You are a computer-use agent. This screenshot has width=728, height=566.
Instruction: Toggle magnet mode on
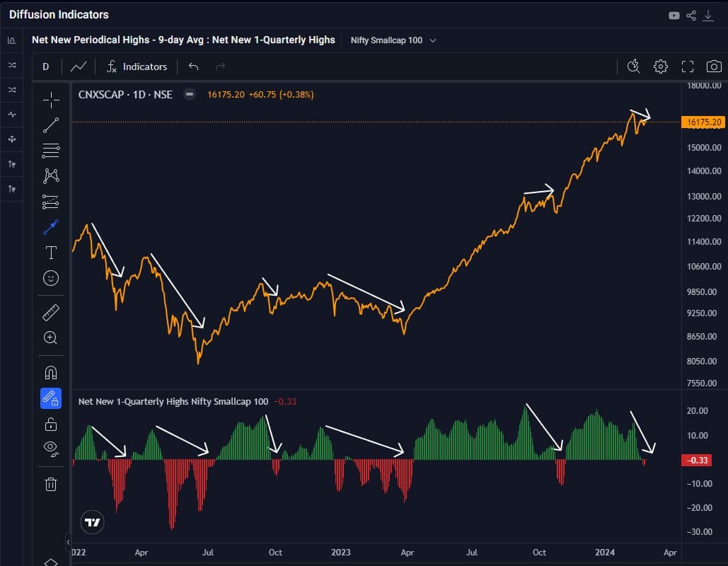point(51,372)
